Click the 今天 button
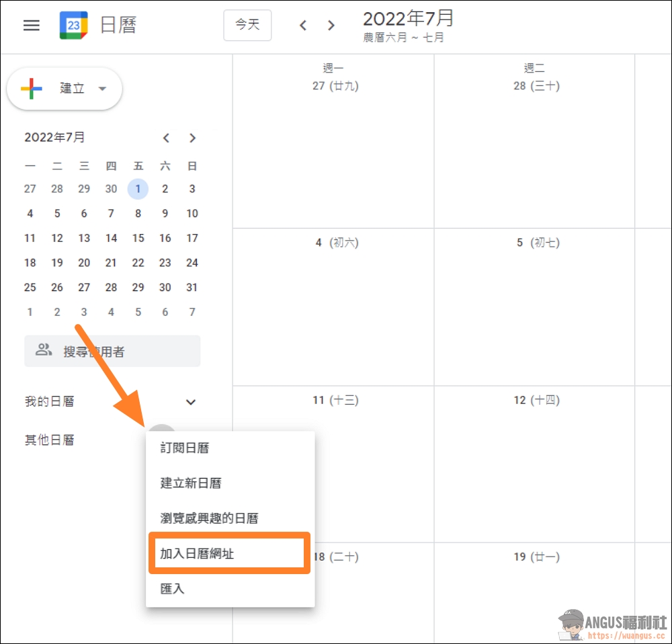The height and width of the screenshot is (644, 672). [x=247, y=25]
